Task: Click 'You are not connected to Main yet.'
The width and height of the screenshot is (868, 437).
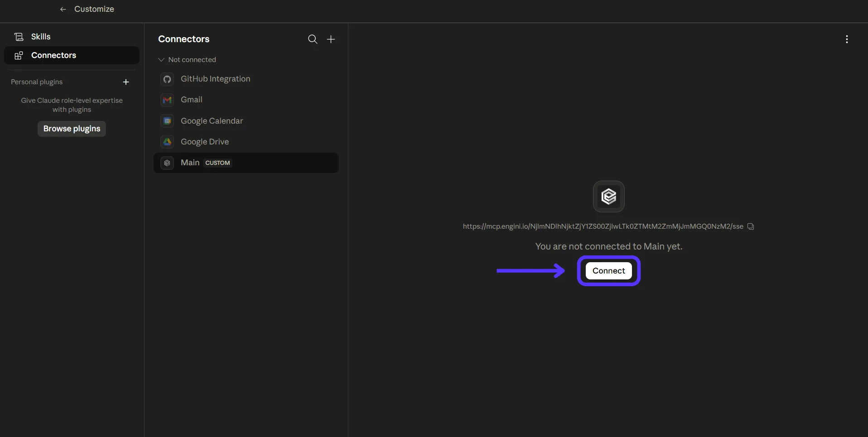Action: click(609, 246)
